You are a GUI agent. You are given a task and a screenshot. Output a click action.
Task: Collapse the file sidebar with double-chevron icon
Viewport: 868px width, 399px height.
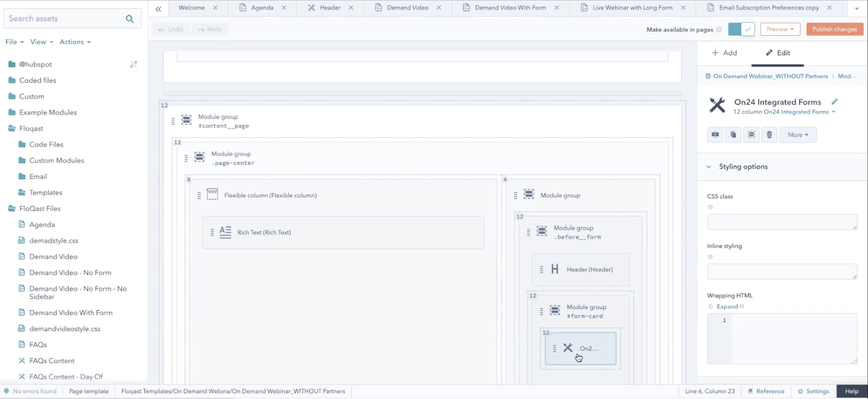tap(158, 9)
